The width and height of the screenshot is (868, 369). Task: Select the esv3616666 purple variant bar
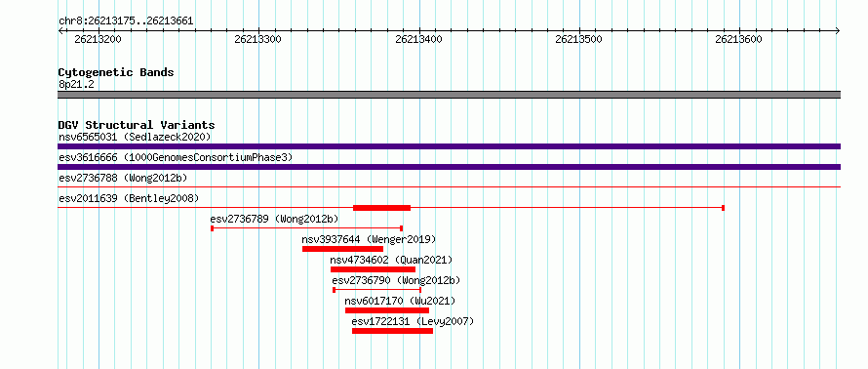[449, 167]
